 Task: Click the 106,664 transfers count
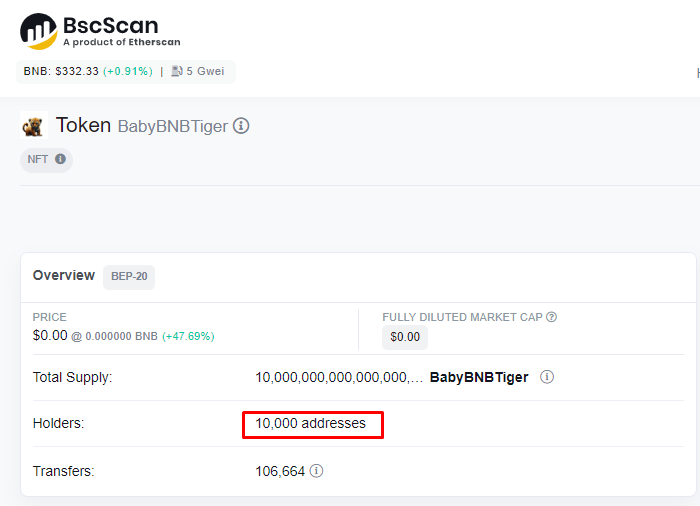pos(280,471)
